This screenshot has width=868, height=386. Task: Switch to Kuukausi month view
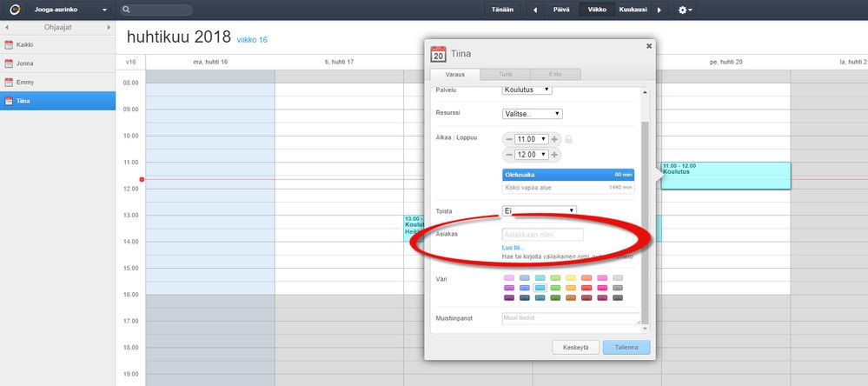(x=633, y=10)
